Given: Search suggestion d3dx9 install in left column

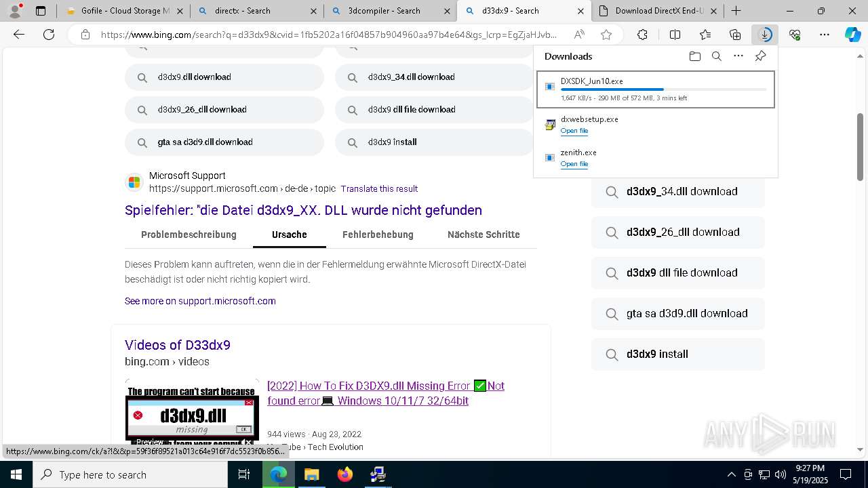Looking at the screenshot, I should (434, 142).
